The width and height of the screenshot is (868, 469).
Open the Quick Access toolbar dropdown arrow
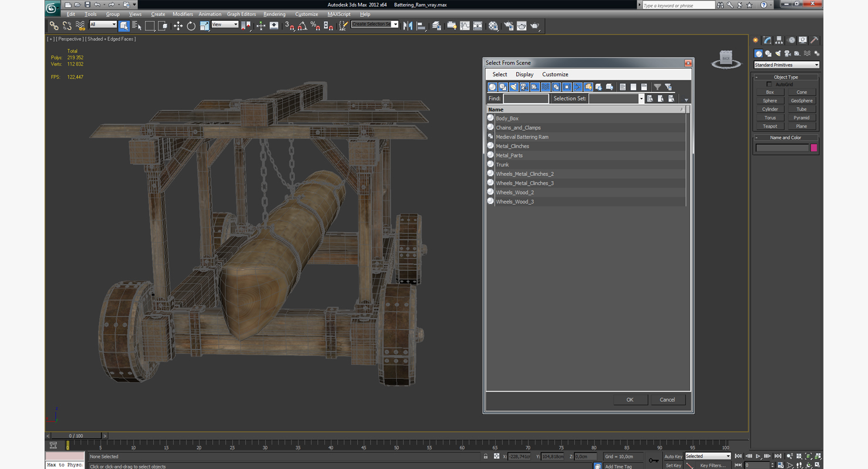[134, 5]
